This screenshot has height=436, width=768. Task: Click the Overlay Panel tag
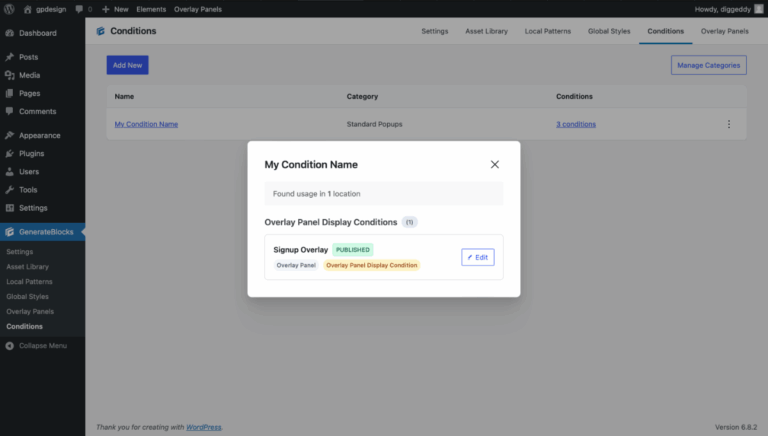296,265
